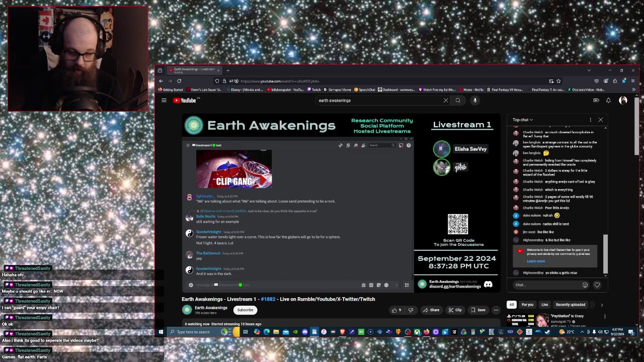This screenshot has width=644, height=362.
Task: Open more actions below the video
Action: (496, 310)
